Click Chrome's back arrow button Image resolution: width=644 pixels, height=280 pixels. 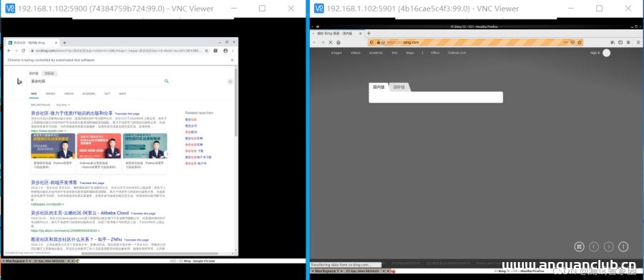click(9, 51)
